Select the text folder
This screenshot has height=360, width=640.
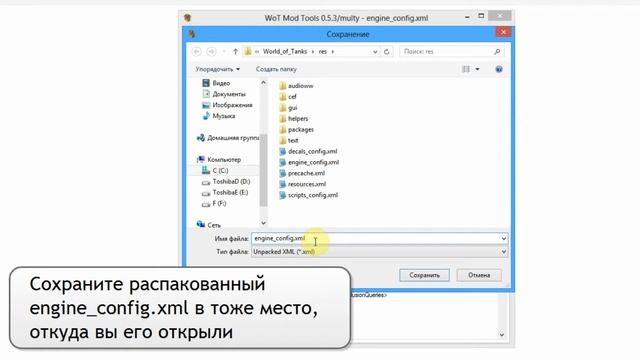(x=289, y=140)
